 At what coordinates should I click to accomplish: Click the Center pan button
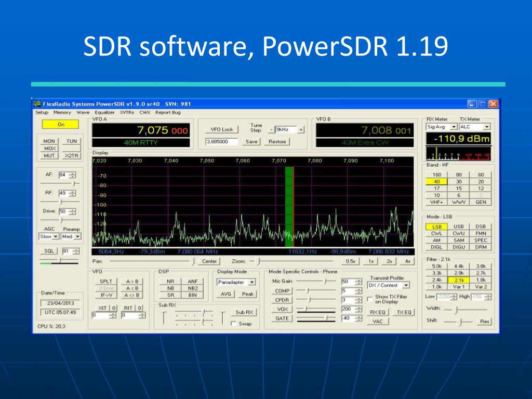click(x=209, y=261)
